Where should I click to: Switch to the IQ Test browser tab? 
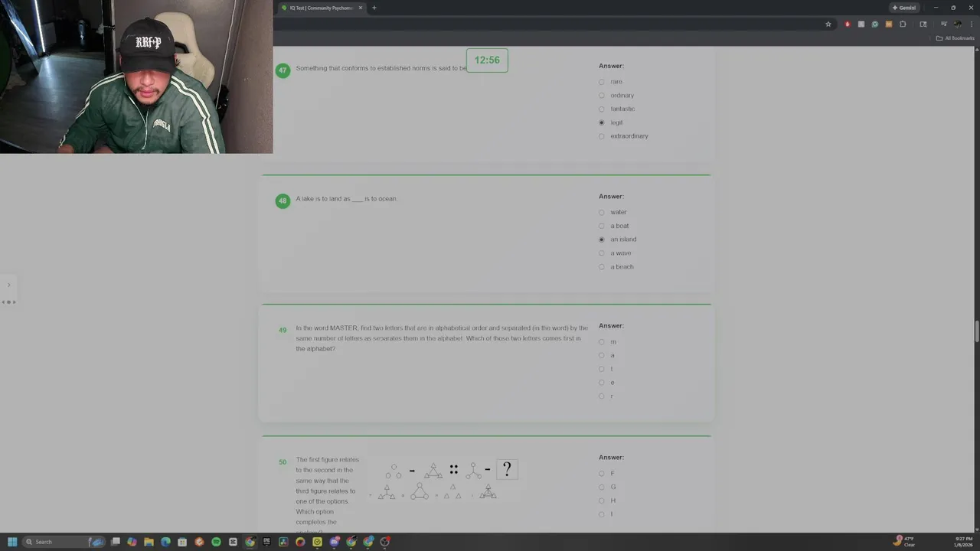pyautogui.click(x=321, y=8)
